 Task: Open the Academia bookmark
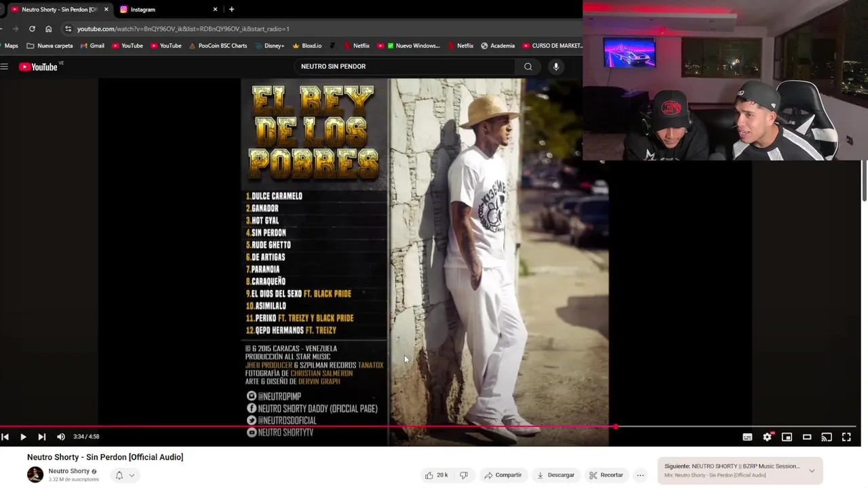point(498,45)
